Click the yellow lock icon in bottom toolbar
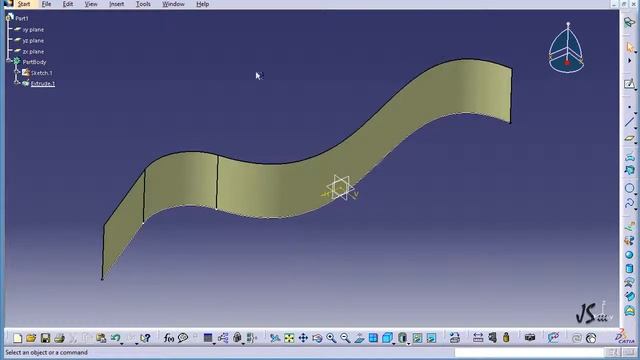This screenshot has width=640, height=360. coord(506,338)
